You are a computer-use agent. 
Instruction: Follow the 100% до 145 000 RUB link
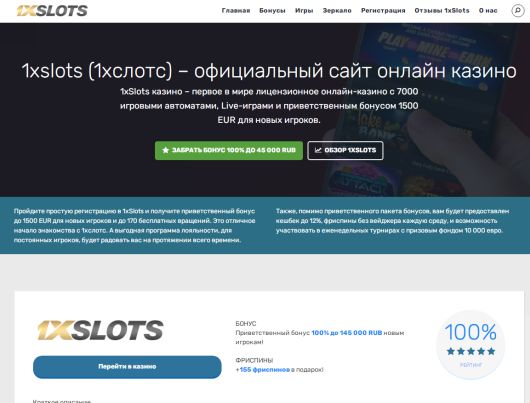coord(347,333)
